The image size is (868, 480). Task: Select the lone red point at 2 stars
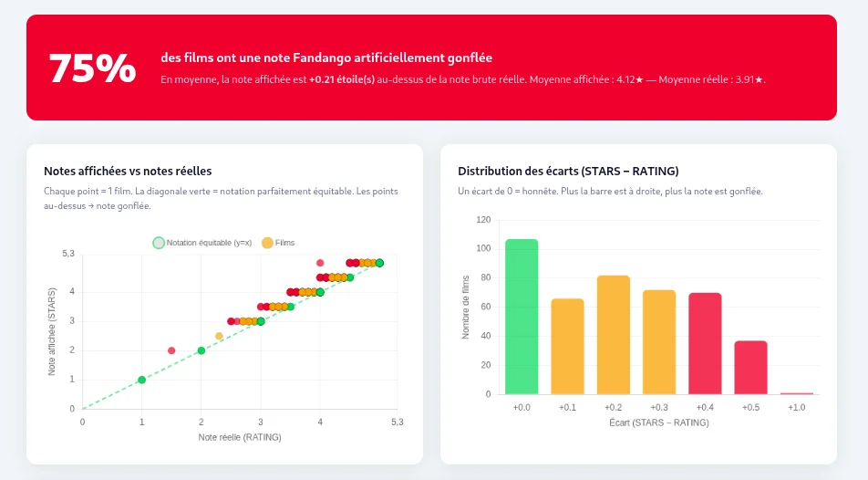point(171,350)
